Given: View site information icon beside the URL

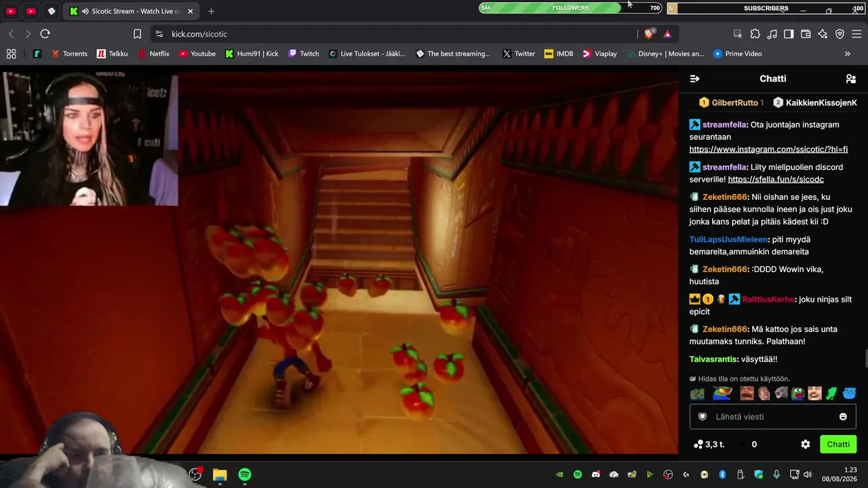Looking at the screenshot, I should coord(159,34).
